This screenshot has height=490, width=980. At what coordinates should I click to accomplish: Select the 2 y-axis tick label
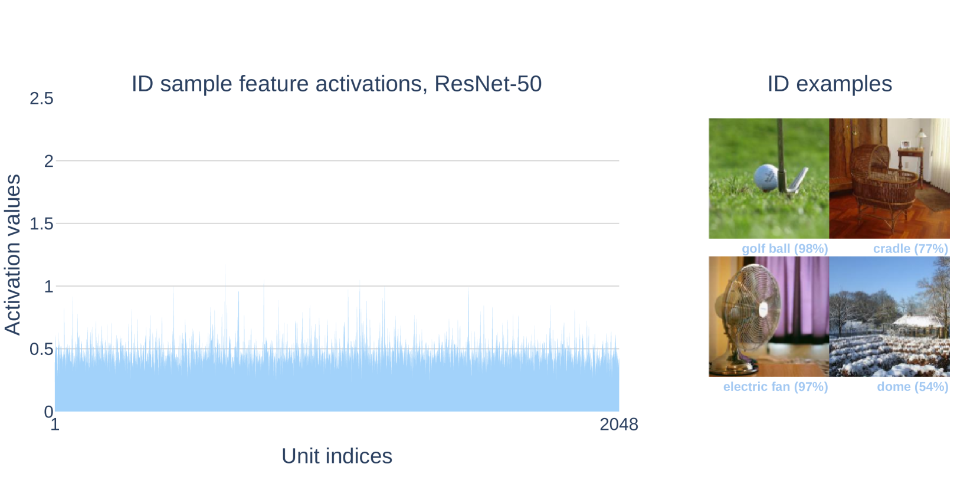click(48, 161)
